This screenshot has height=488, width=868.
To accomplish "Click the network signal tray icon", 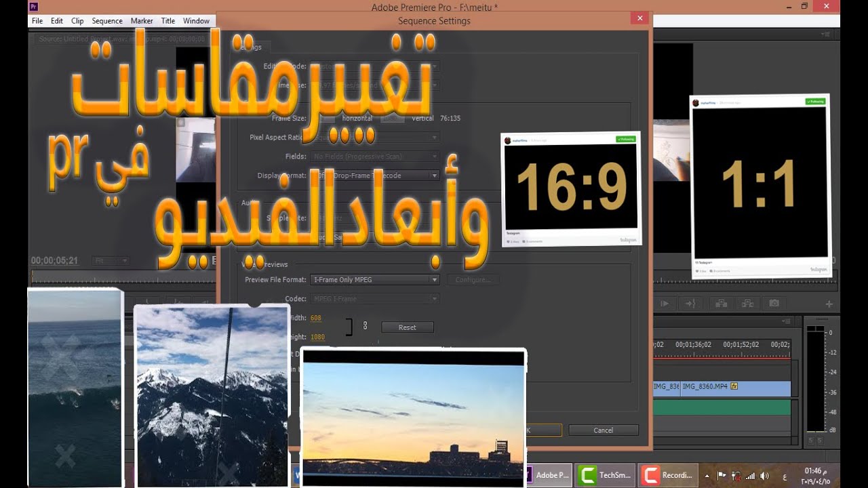I will click(750, 476).
